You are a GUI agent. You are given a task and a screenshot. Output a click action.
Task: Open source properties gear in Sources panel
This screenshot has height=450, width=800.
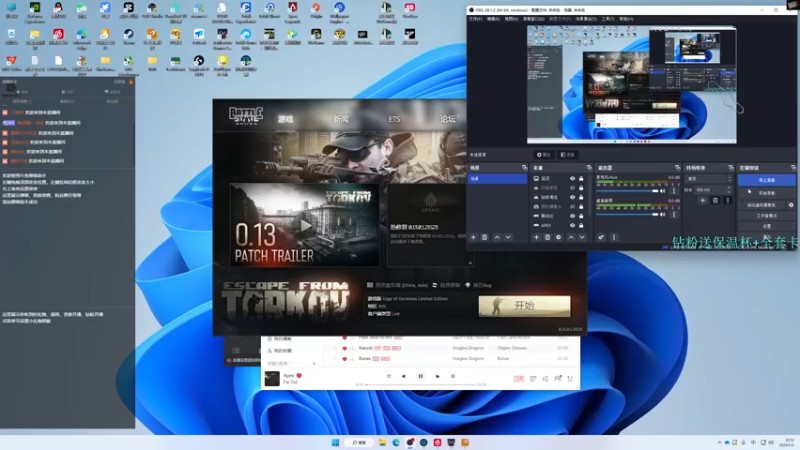[559, 237]
